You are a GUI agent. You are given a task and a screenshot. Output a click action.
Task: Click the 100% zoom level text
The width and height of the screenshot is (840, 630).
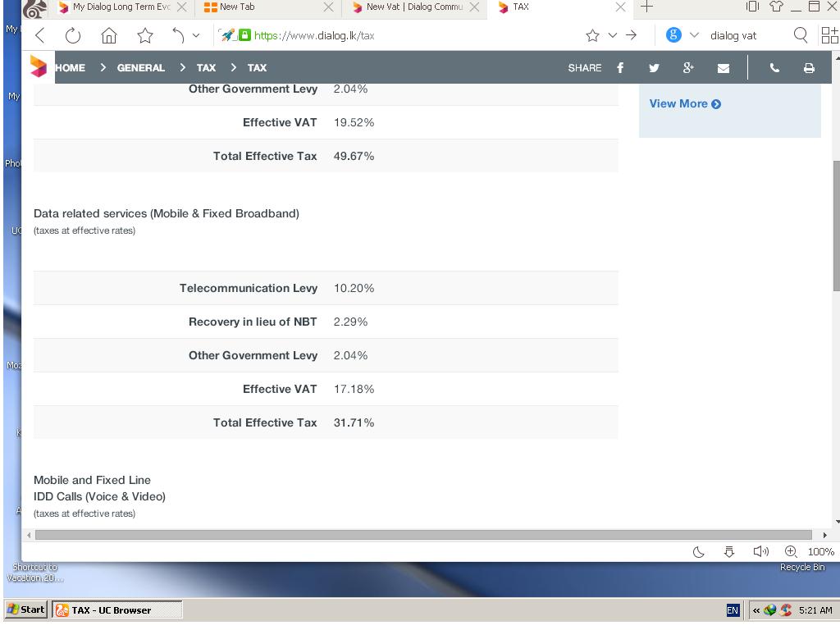(820, 552)
